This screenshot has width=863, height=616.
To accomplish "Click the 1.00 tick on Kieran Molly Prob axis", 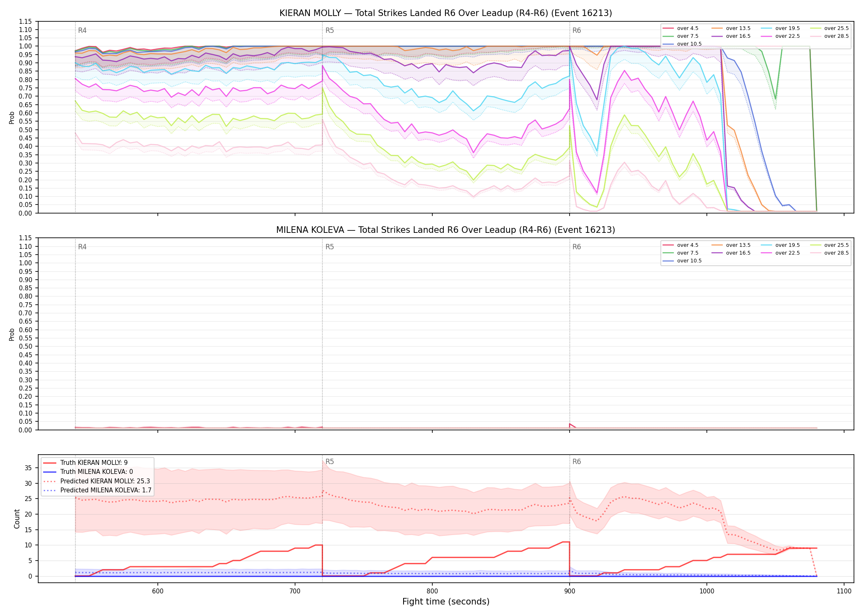I will (x=26, y=46).
